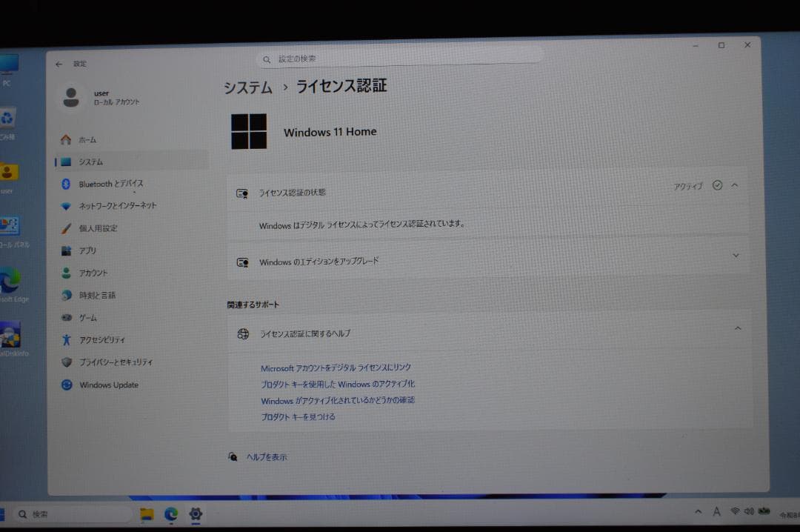This screenshot has height=532, width=800.
Task: Open the CrystalDiskInfo desktop shortcut
Action: [13, 339]
